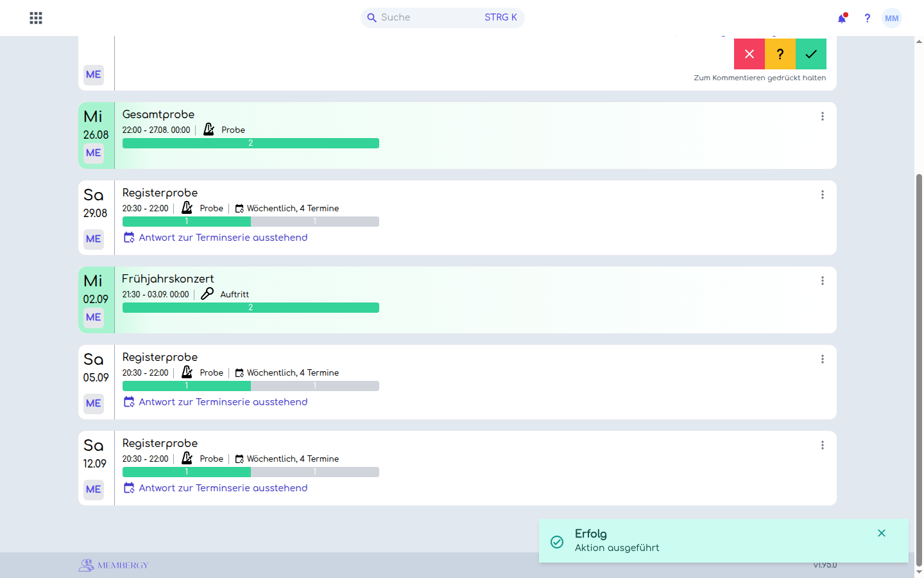Click the Frühjahrskonzert attendance progress bar
Viewport: 924px width, 578px height.
[x=251, y=308]
